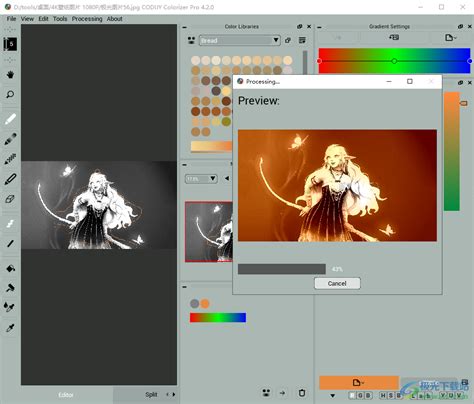This screenshot has width=474, height=404.
Task: Switch to the Editor tab
Action: click(66, 395)
